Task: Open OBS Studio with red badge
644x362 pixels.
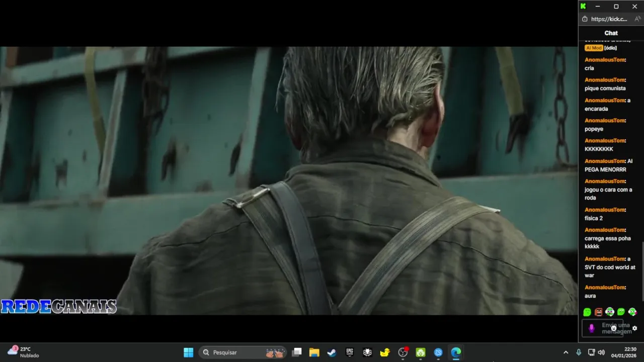Action: click(x=403, y=352)
